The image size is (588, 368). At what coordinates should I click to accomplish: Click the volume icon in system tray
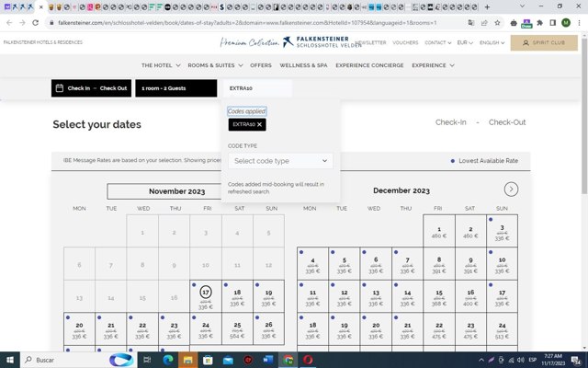point(520,360)
